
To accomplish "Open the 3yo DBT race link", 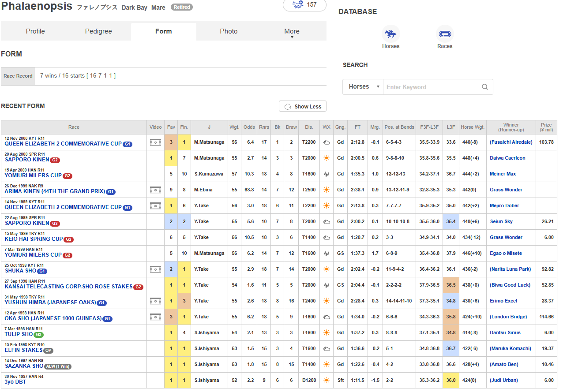I will pos(15,382).
